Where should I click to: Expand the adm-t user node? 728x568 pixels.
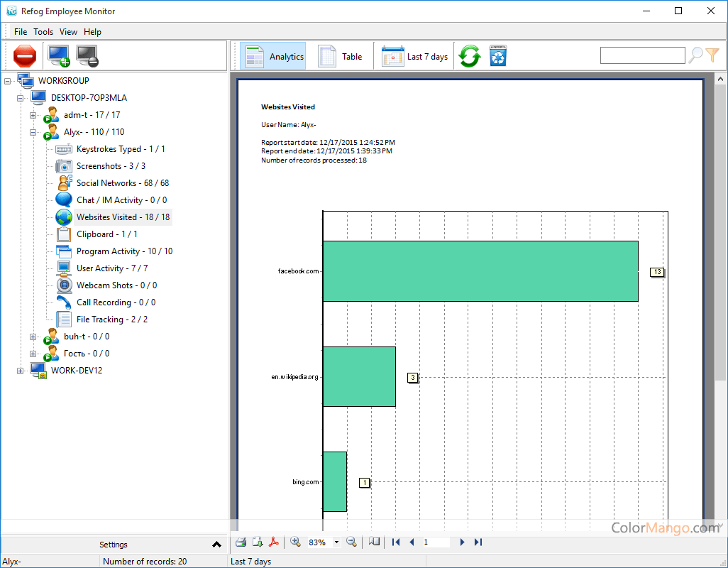pos(33,115)
